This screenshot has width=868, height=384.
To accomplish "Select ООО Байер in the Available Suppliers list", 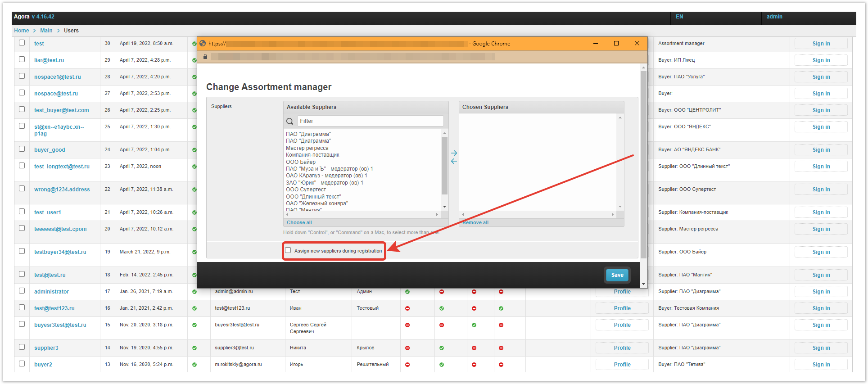I will point(301,162).
